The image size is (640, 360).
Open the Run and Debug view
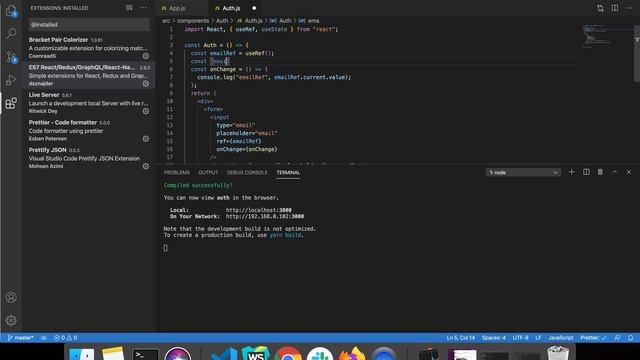[x=11, y=80]
